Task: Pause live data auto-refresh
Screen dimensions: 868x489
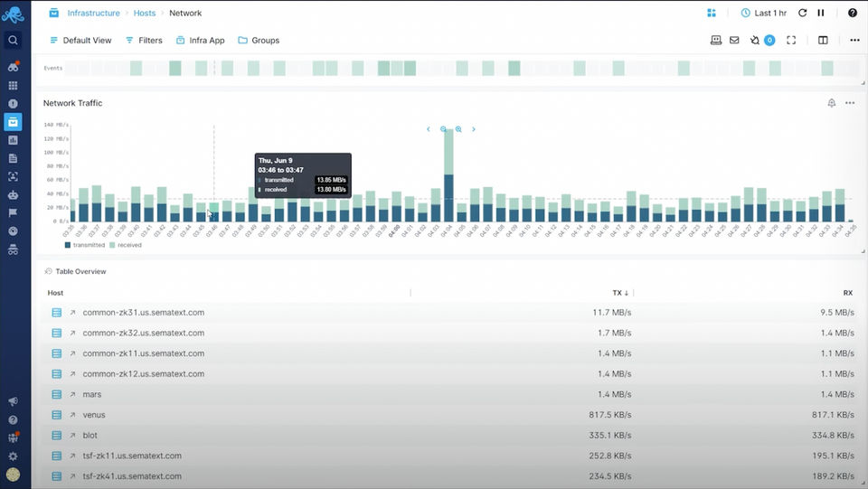Action: [821, 14]
